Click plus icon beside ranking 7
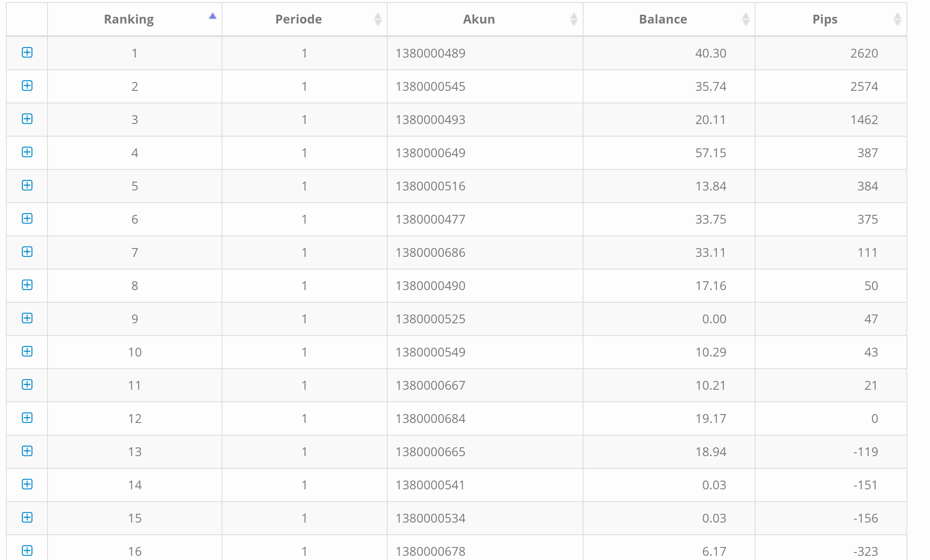 tap(27, 252)
